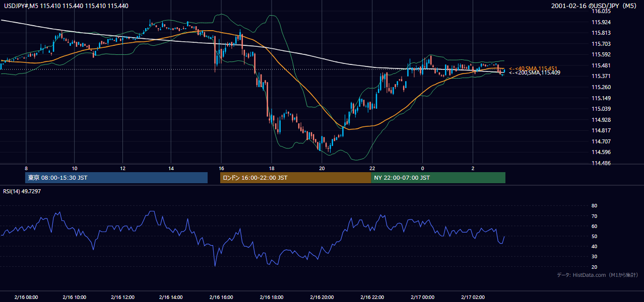Viewport: 644px width, 302px height.
Task: Click hour tick '18' under price chart
Action: [x=272, y=168]
